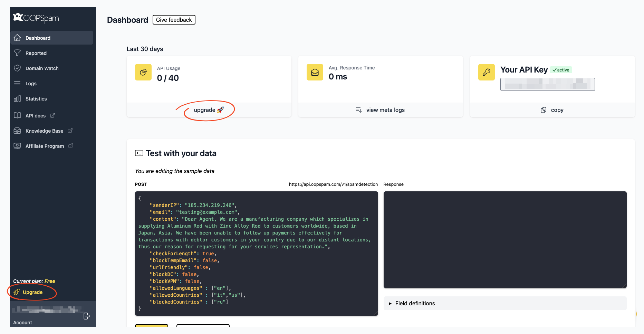Screen dimensions: 644x334
Task: Click external link icon beside API docs
Action: [x=52, y=115]
